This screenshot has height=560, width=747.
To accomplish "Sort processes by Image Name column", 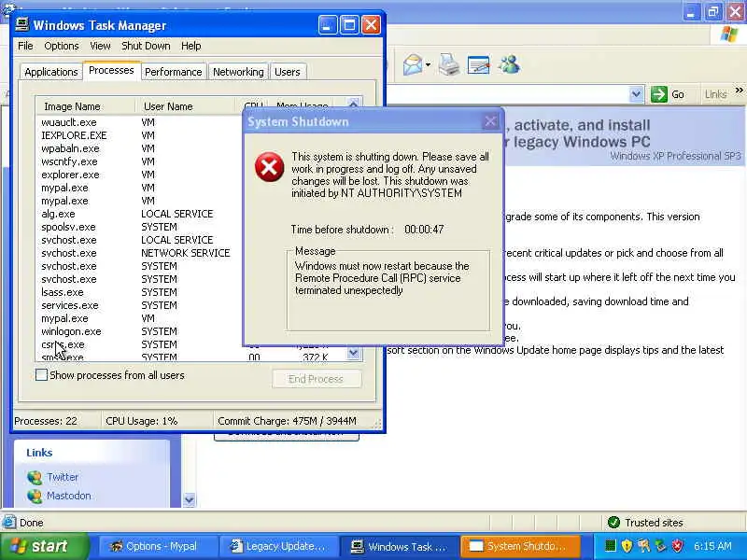I will 86,106.
